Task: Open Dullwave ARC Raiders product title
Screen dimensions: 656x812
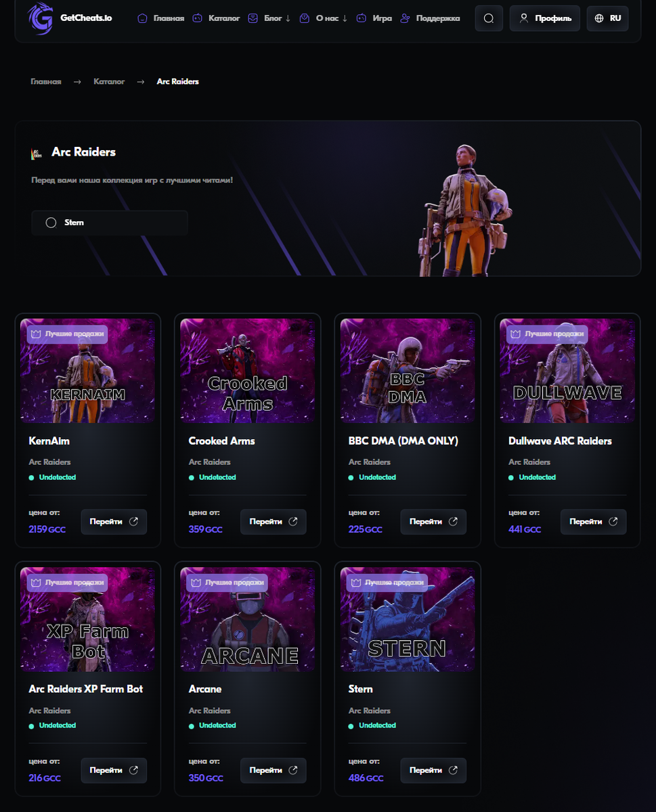Action: point(560,441)
